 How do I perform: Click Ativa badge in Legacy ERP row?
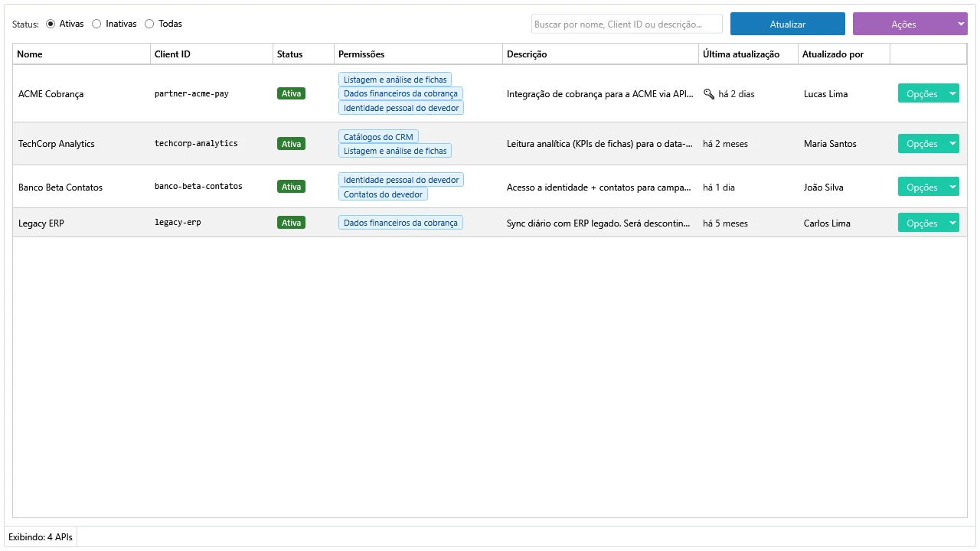291,222
